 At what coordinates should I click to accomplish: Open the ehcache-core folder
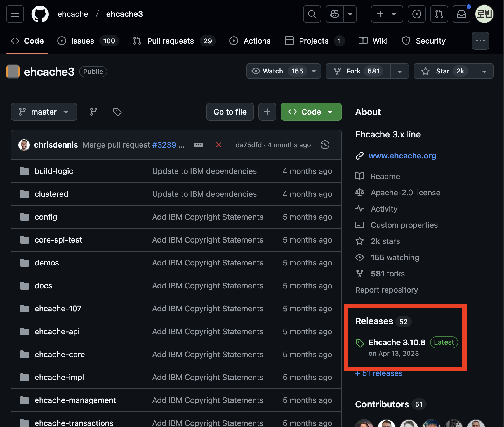[x=60, y=354]
